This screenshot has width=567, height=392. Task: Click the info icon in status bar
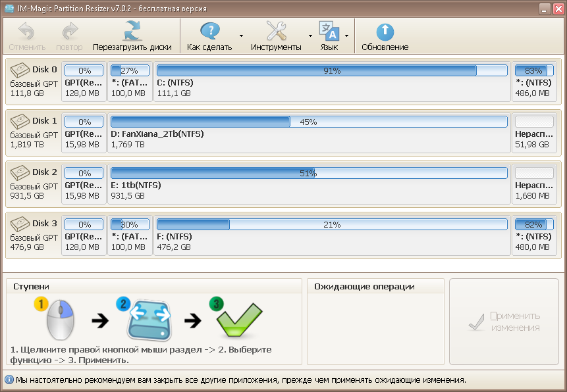(x=9, y=380)
